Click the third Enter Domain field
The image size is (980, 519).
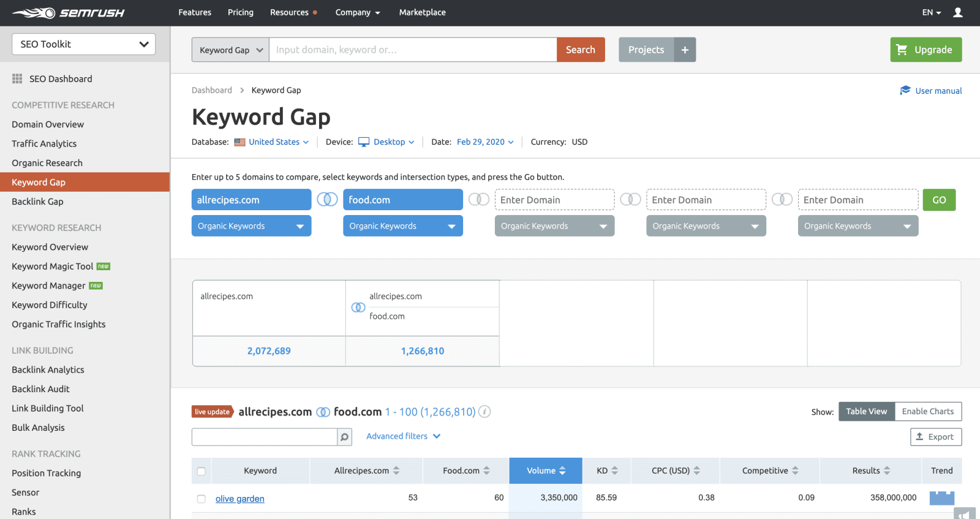(x=554, y=200)
